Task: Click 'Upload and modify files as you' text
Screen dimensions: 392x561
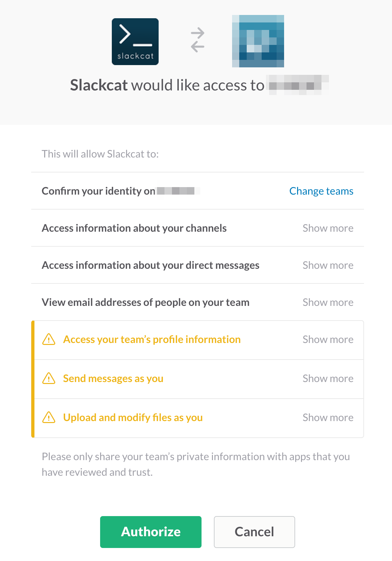Action: [133, 417]
